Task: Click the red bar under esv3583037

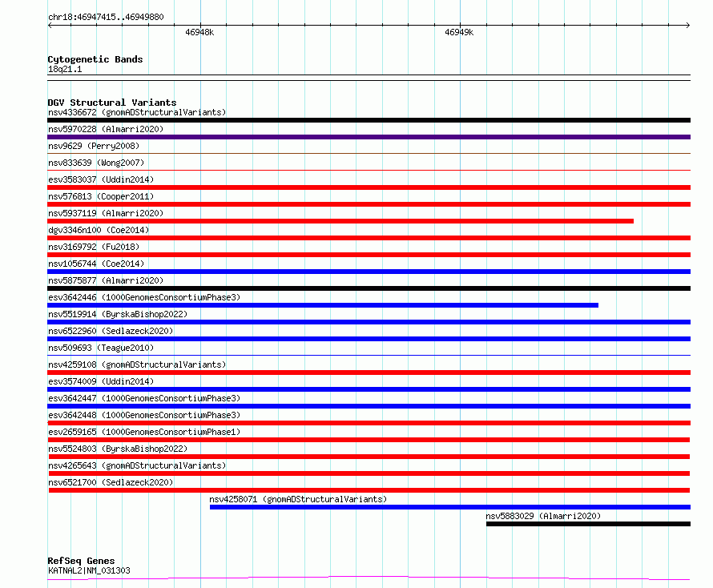Action: point(369,187)
